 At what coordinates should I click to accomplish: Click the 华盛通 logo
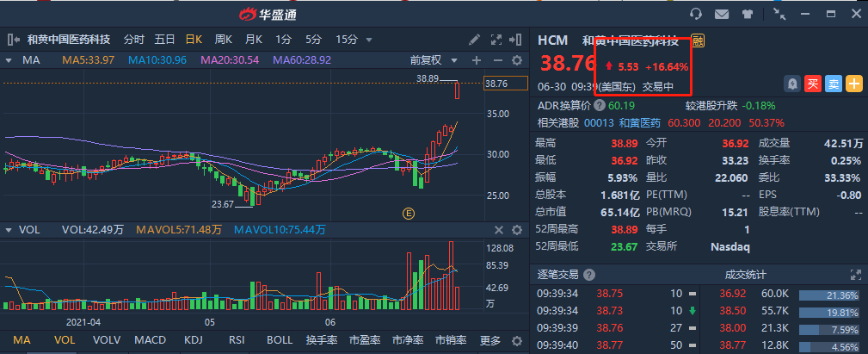[268, 15]
